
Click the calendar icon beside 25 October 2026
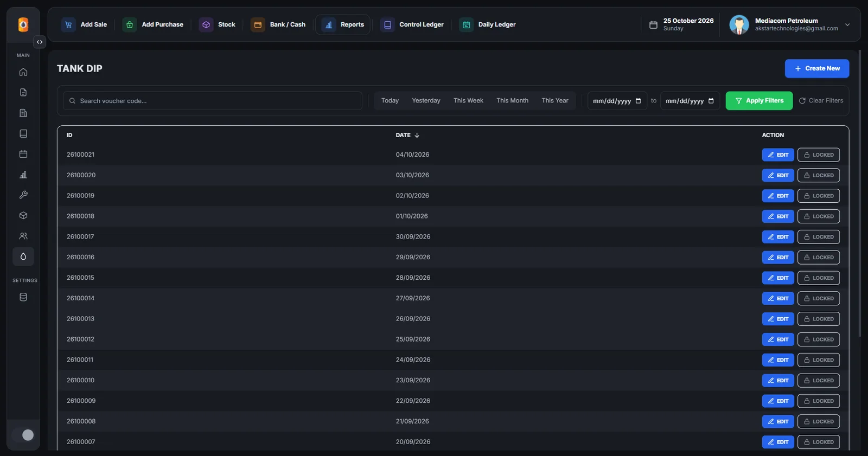653,24
